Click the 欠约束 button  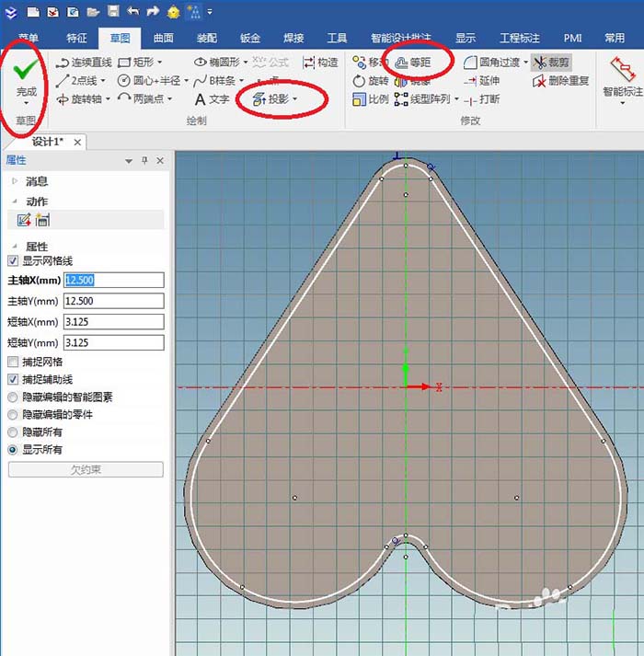point(86,469)
